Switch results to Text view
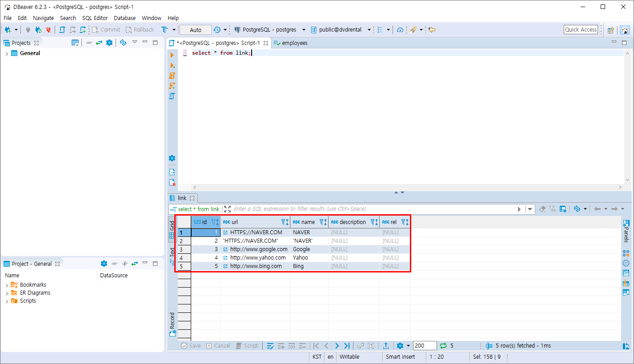 [172, 256]
